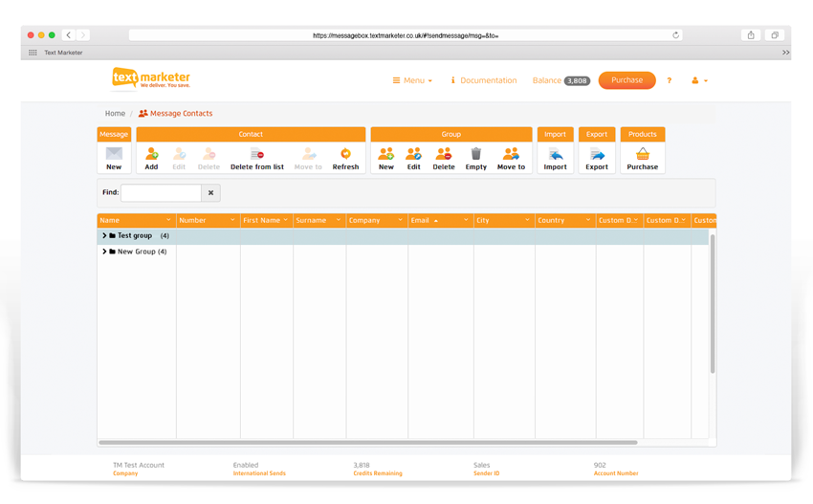Viewport: 813px width, 504px height.
Task: Click Enabled International Sends text
Action: pyautogui.click(x=259, y=469)
